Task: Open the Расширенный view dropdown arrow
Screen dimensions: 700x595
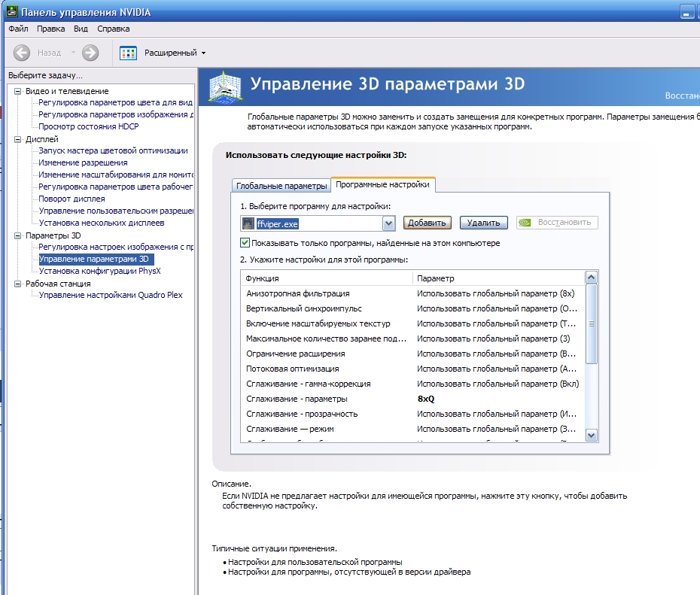Action: [203, 53]
